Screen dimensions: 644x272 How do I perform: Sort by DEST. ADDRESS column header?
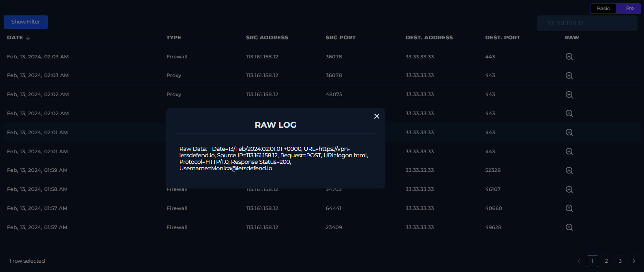[429, 38]
